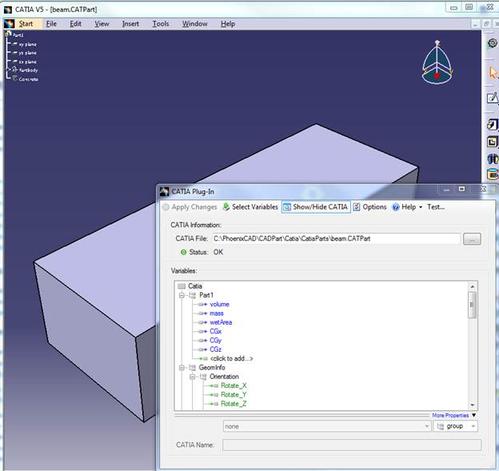Screen dimensions: 499x471
Task: Select the wetArea variable
Action: pos(221,322)
